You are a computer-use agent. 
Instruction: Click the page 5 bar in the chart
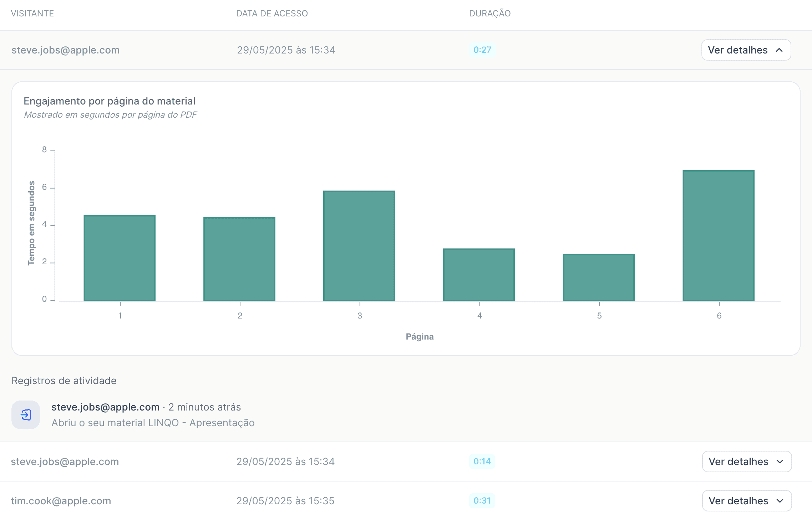tap(599, 278)
